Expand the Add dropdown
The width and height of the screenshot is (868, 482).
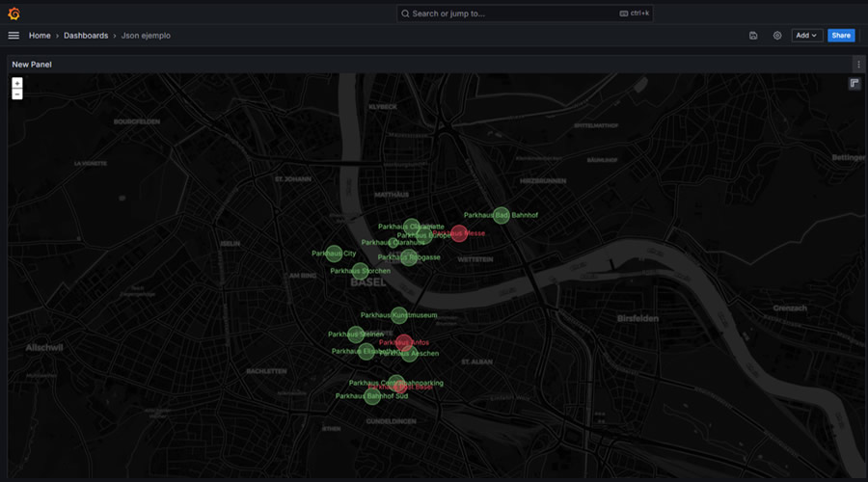[806, 36]
